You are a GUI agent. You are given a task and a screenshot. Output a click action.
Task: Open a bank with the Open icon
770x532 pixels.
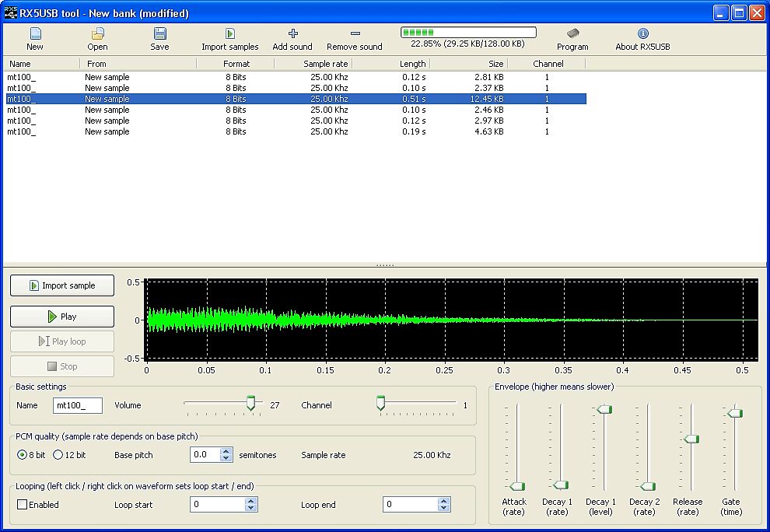pos(97,33)
